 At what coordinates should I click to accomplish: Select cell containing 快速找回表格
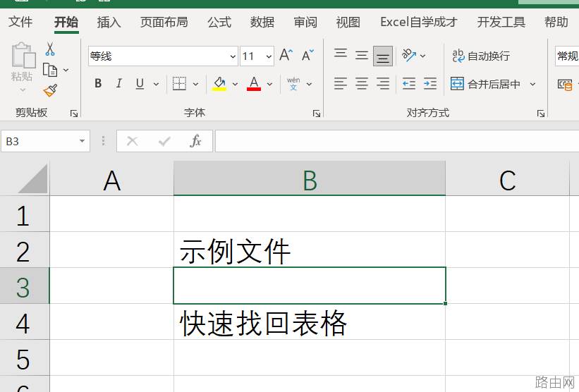(x=310, y=322)
